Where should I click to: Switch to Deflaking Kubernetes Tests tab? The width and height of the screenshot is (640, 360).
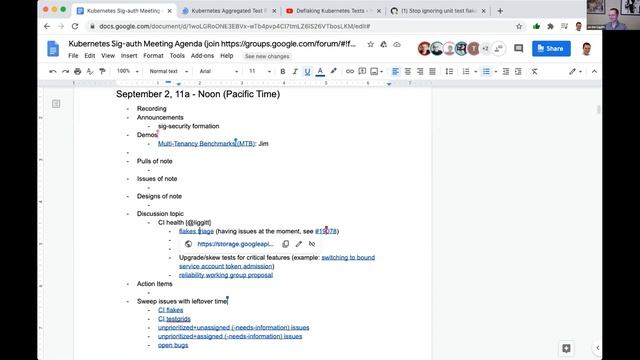(333, 11)
